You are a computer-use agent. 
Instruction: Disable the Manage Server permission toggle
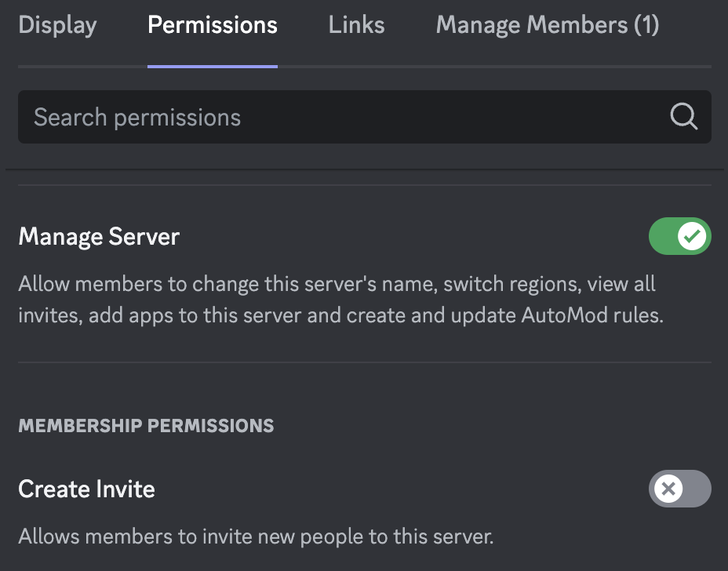point(679,236)
